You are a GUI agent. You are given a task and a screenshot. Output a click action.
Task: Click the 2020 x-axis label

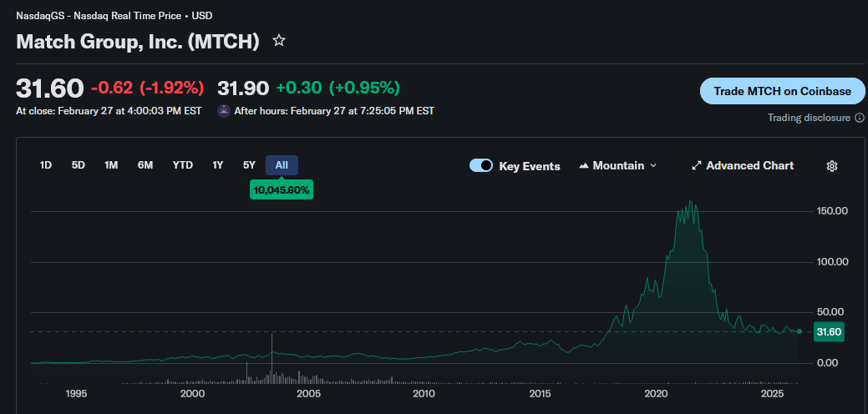657,393
